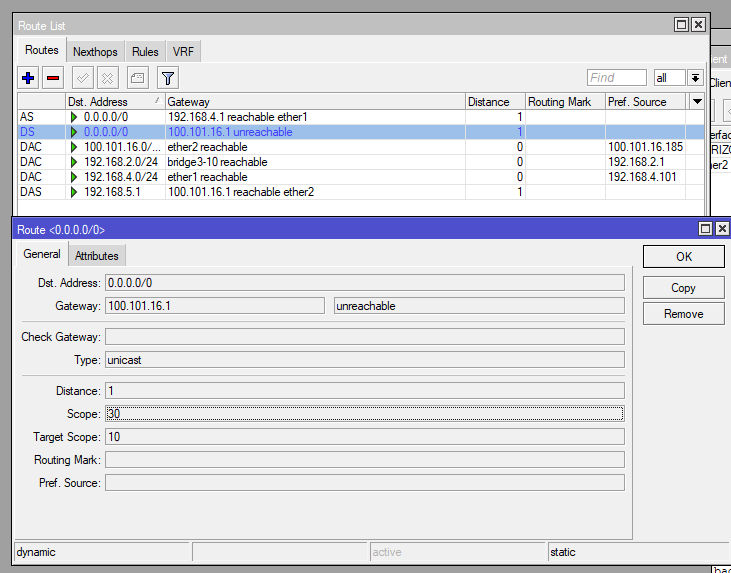Screen dimensions: 731x573
Task: Switch to the Nexthops tab
Action: pos(95,51)
